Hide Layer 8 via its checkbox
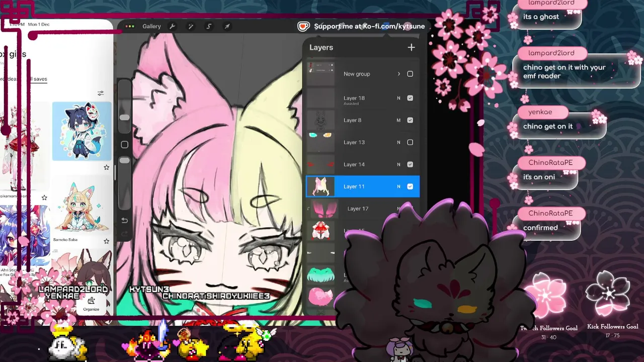Image resolution: width=644 pixels, height=362 pixels. tap(410, 120)
